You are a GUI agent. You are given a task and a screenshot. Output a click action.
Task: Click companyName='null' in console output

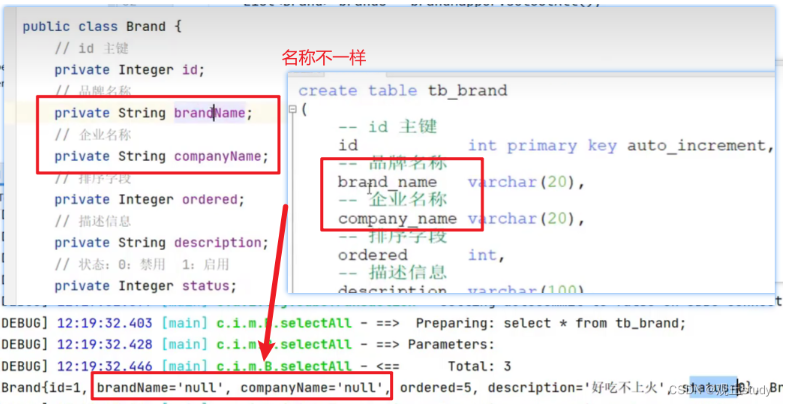(x=312, y=388)
